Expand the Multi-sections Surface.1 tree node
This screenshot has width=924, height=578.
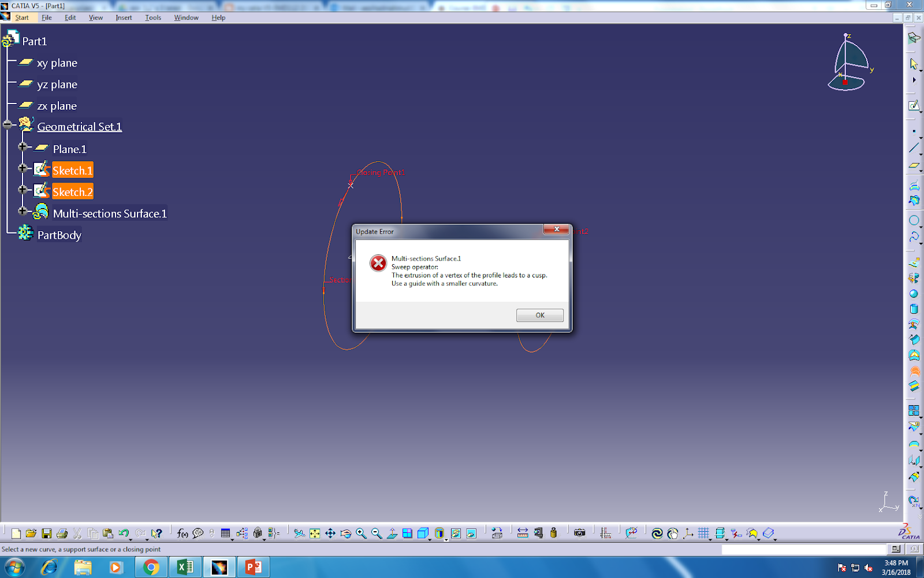[23, 210]
